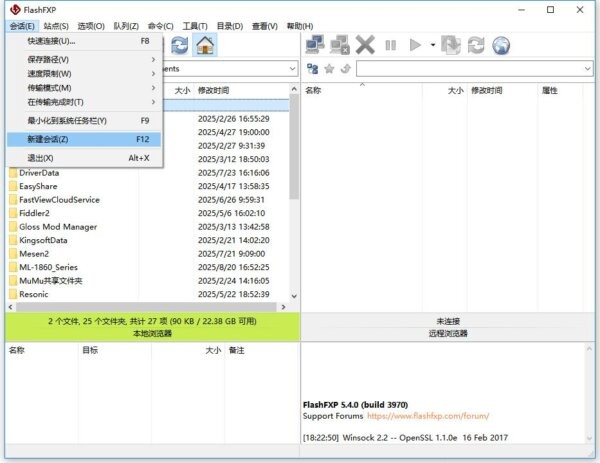Image resolution: width=600 pixels, height=463 pixels.
Task: Click the remote favorites star icon
Action: 329,69
